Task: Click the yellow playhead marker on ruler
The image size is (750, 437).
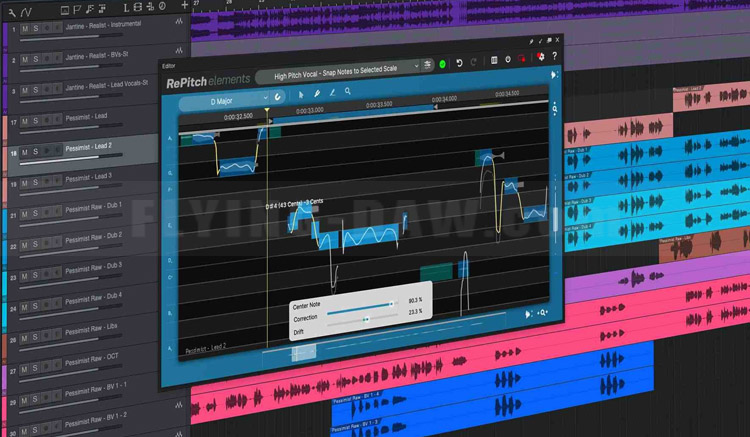Action: pos(267,111)
